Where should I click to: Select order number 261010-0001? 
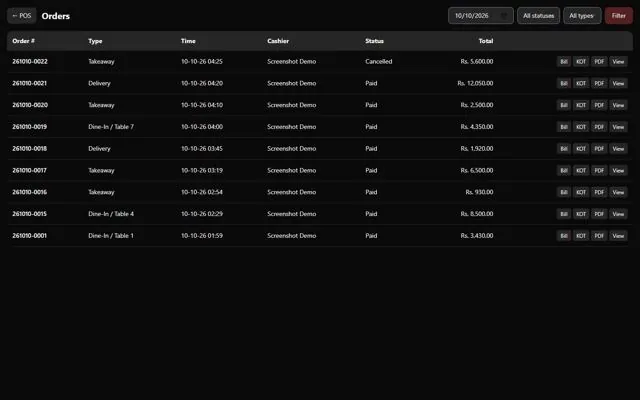click(x=29, y=236)
